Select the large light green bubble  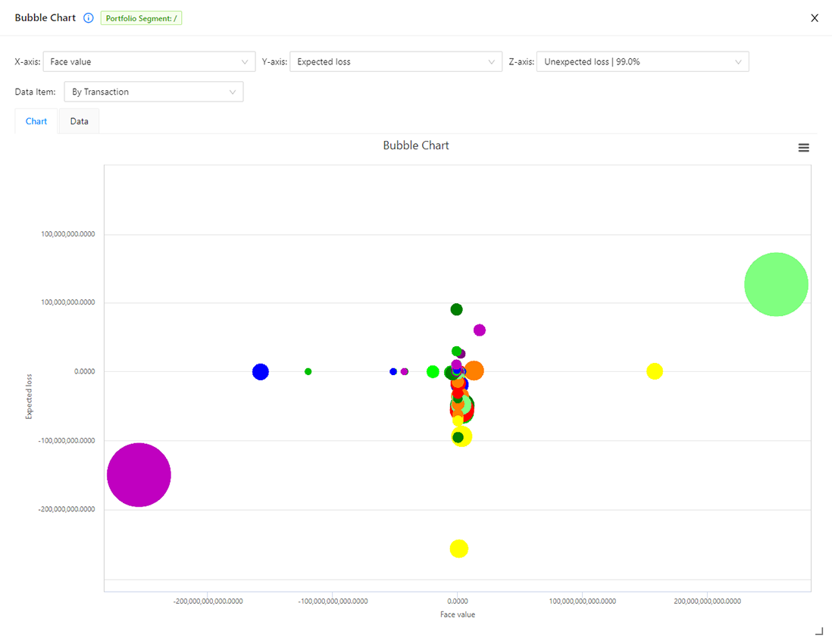(x=776, y=284)
